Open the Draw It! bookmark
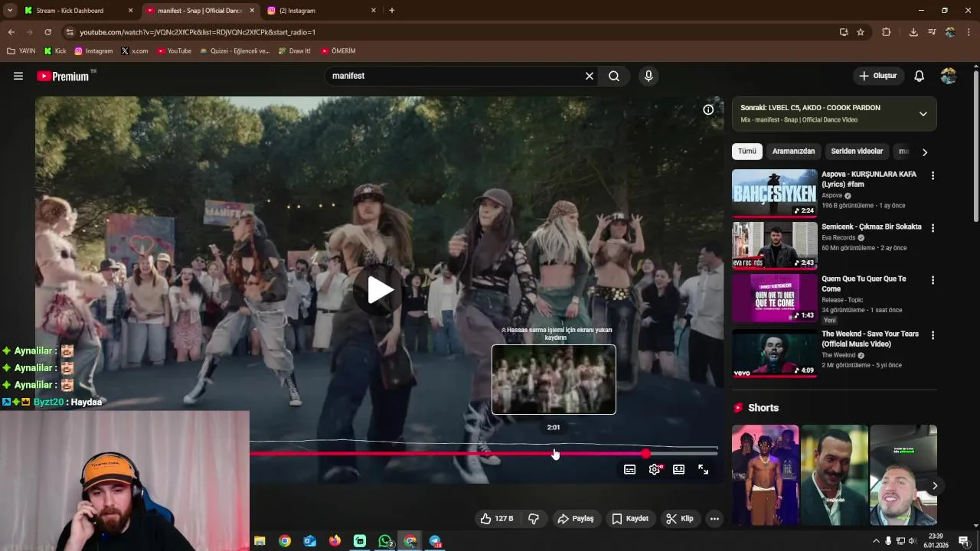Screen dimensions: 980x551 [294, 51]
